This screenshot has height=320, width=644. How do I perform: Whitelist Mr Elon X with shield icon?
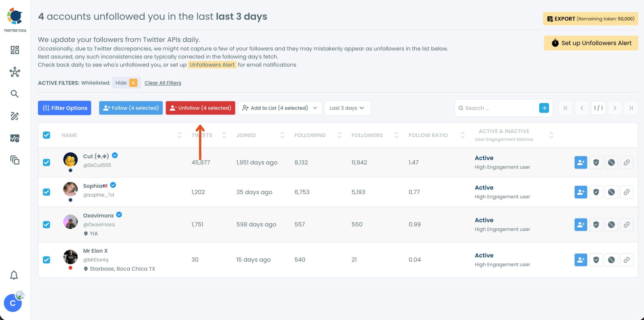[596, 260]
